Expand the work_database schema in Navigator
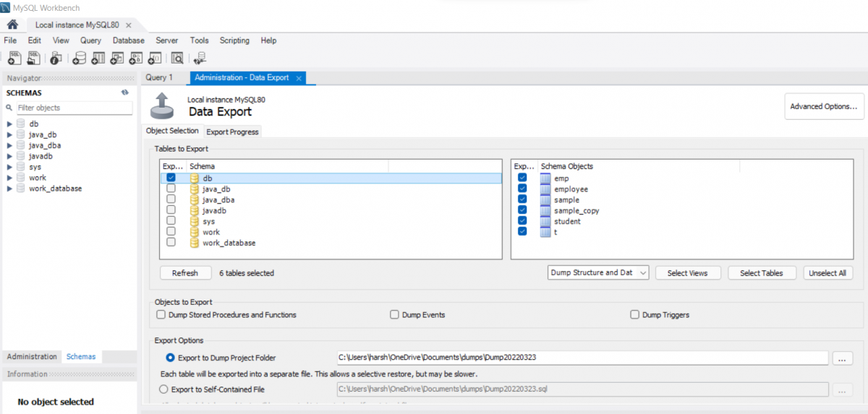 (x=9, y=189)
